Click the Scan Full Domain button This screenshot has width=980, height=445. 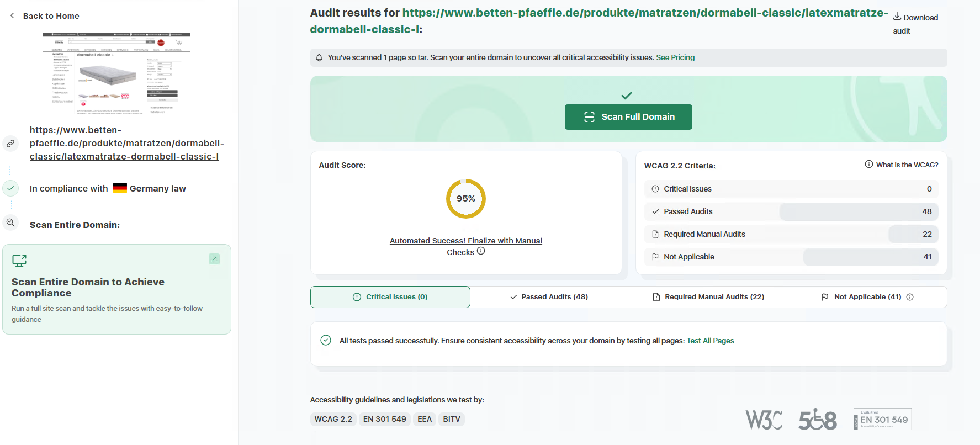click(628, 117)
